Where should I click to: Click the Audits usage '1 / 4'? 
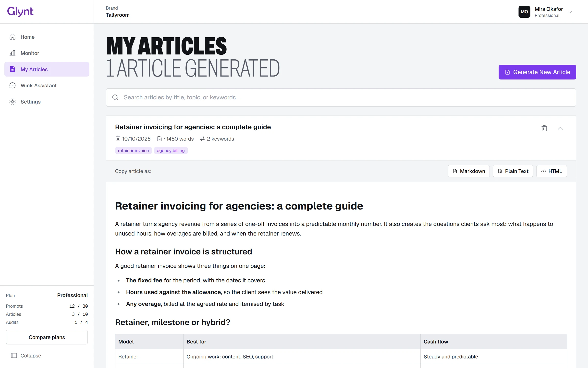(81, 322)
